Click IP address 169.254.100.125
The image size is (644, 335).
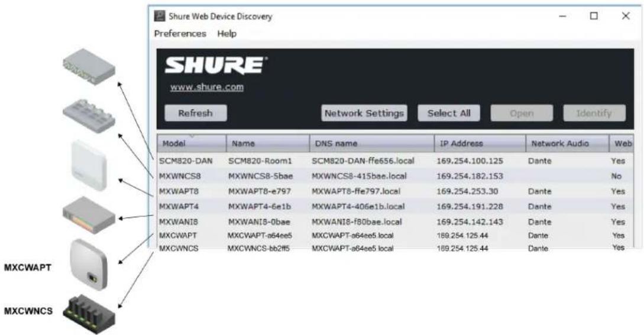point(470,161)
